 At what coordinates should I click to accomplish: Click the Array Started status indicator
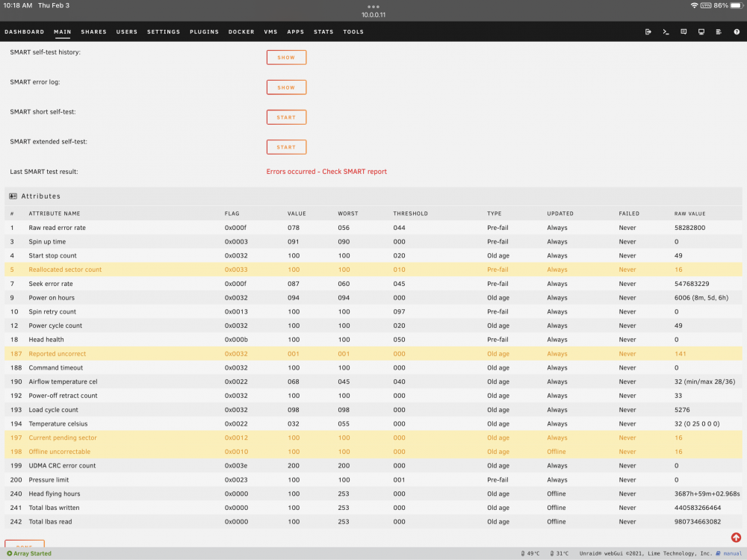[x=29, y=553]
